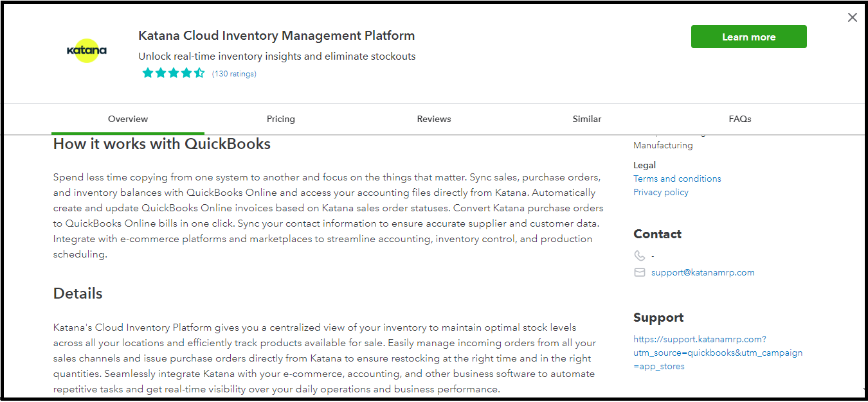The image size is (868, 402).
Task: Click the tagline about eliminating stockouts
Action: tap(277, 57)
